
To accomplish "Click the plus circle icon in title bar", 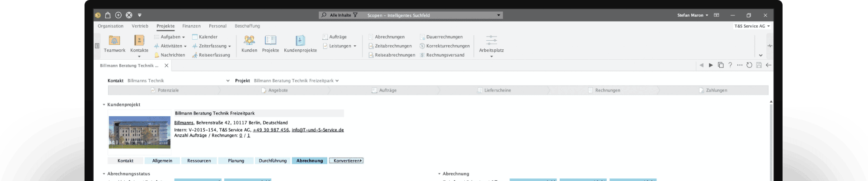I will (118, 15).
